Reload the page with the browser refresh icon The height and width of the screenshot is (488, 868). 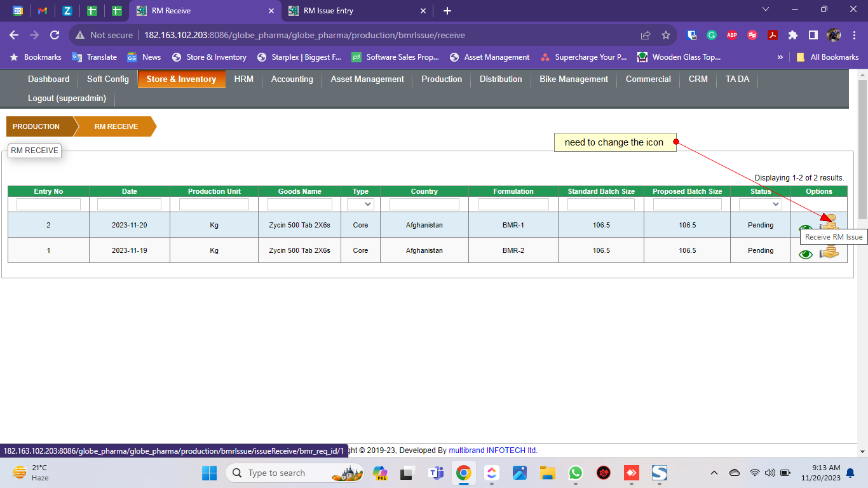55,35
